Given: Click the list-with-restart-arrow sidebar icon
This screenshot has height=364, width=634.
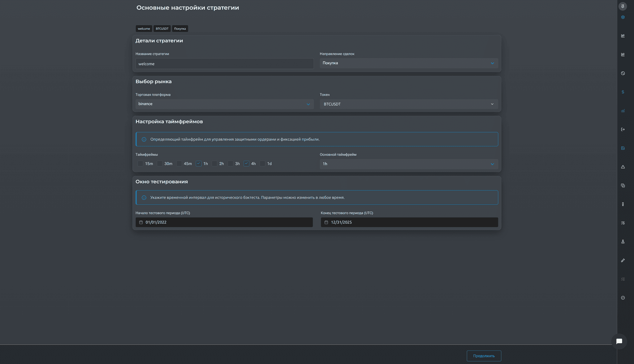Looking at the screenshot, I should pyautogui.click(x=623, y=223).
